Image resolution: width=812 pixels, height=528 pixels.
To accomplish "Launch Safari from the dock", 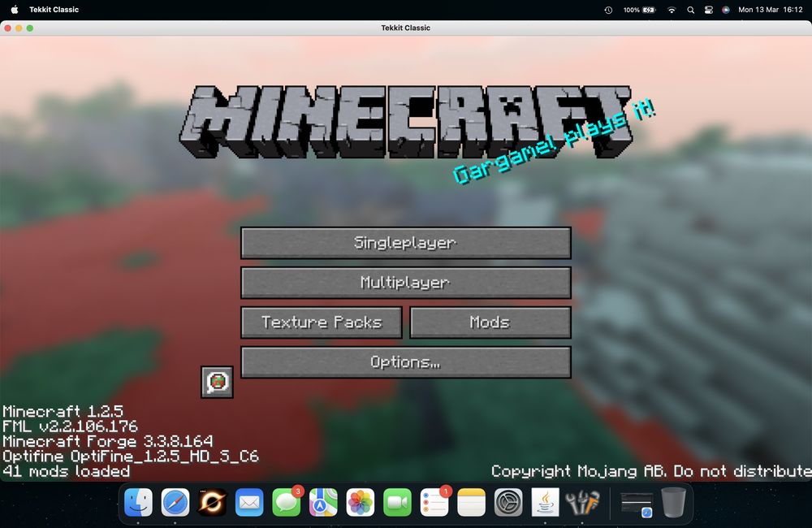I will (175, 502).
